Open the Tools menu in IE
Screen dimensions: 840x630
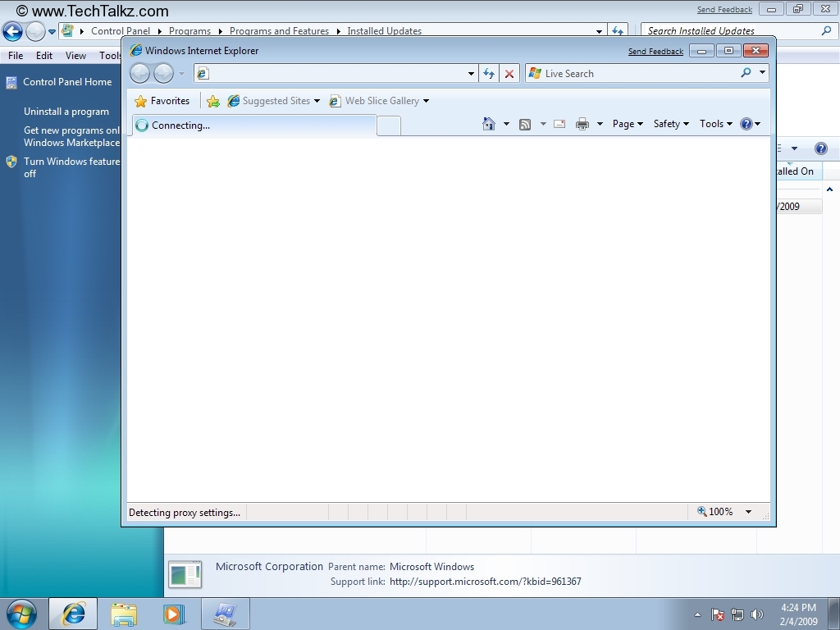point(715,124)
